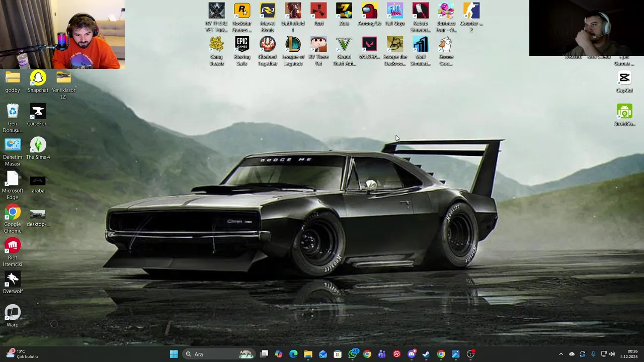Open the godby folder
644x362 pixels.
[13, 82]
